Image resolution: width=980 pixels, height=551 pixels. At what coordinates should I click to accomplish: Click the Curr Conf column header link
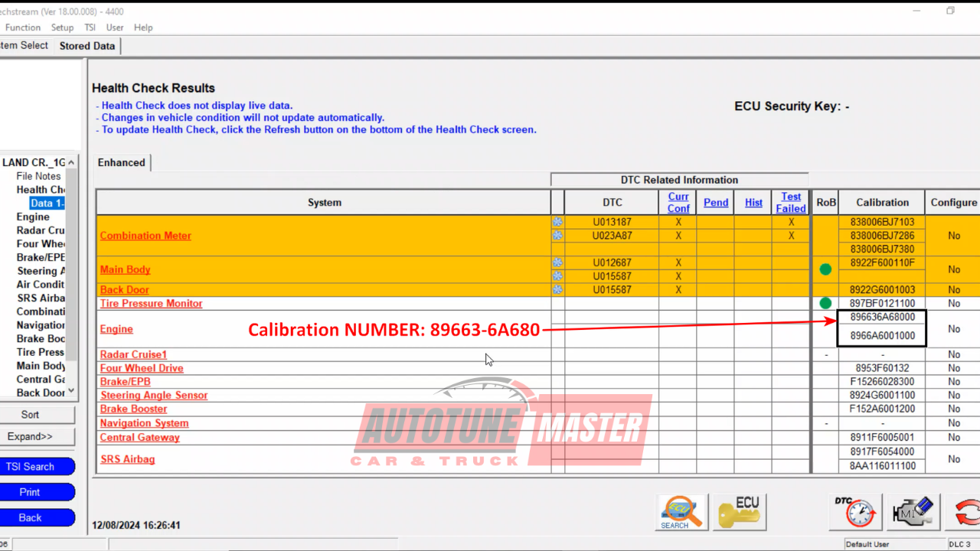678,202
